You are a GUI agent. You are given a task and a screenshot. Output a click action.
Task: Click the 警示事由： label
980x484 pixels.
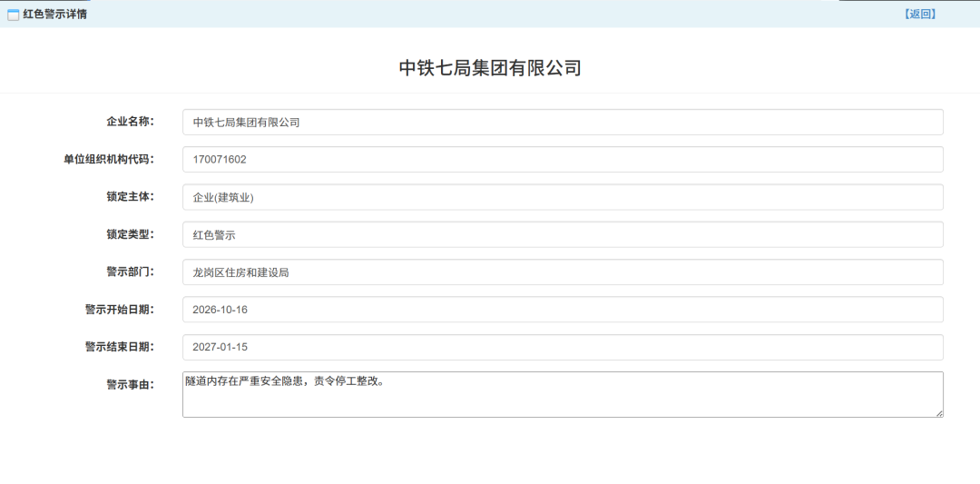(130, 384)
